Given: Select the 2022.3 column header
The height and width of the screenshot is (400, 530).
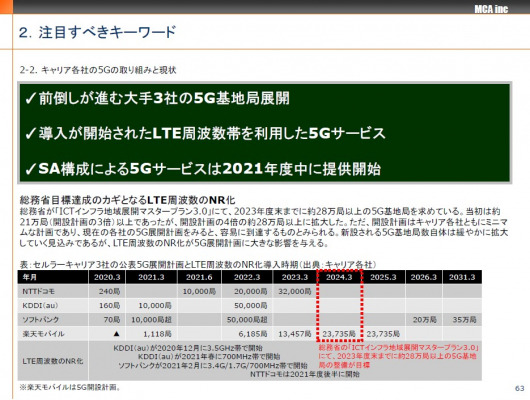Looking at the screenshot, I should click(x=247, y=277).
